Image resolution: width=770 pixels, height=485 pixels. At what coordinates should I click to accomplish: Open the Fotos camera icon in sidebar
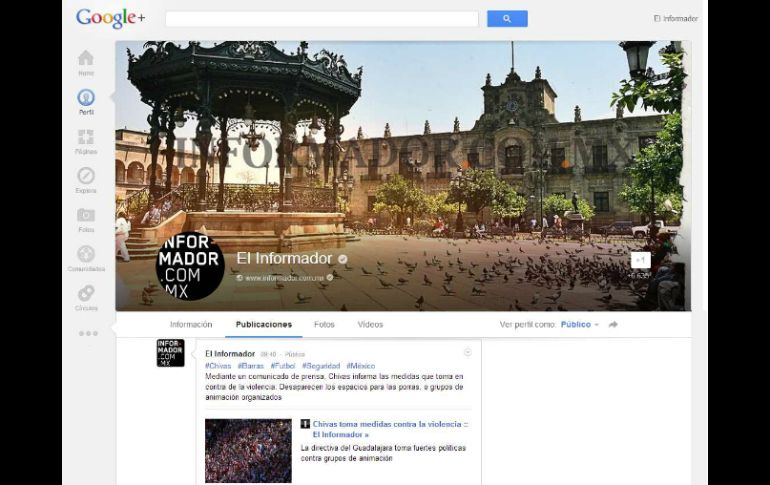coord(86,215)
